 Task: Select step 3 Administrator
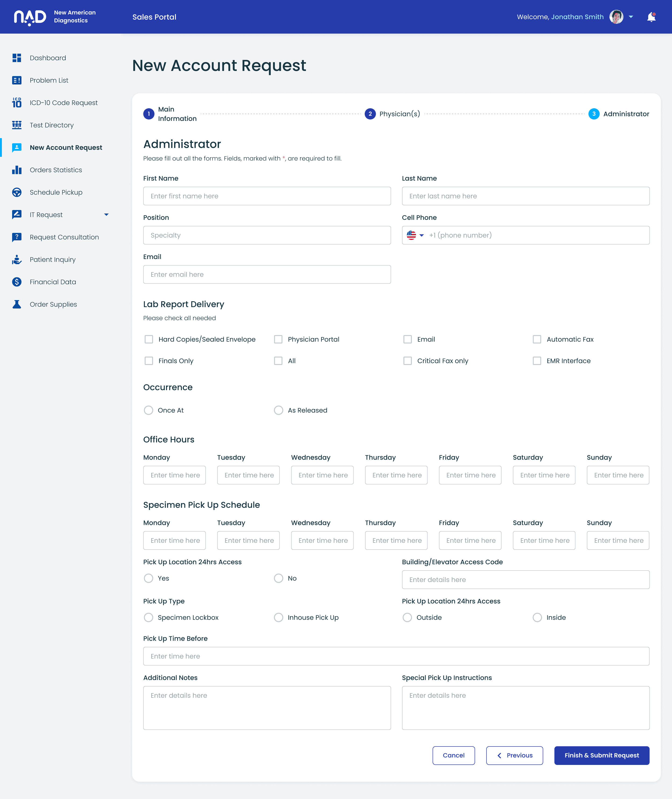coord(619,114)
